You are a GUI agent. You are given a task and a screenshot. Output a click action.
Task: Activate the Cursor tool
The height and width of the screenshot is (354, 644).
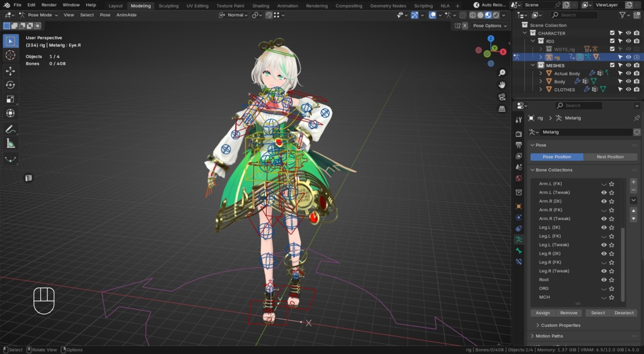click(10, 55)
